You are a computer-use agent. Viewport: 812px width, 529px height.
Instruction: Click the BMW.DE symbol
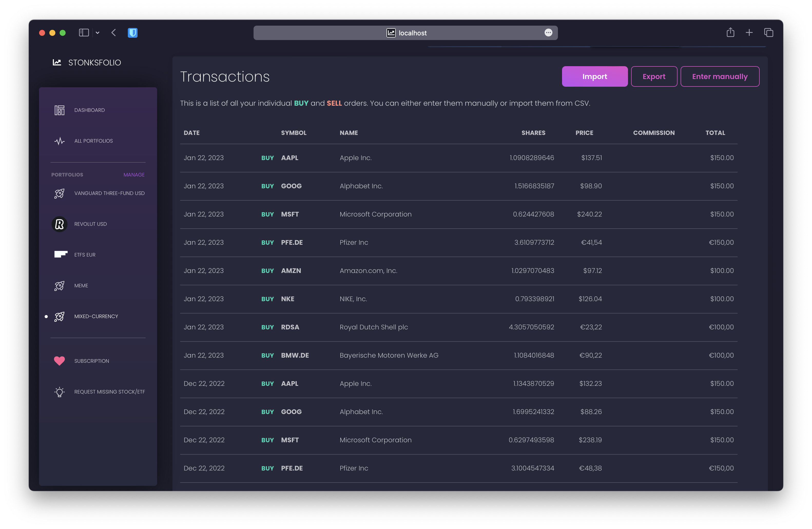(295, 355)
